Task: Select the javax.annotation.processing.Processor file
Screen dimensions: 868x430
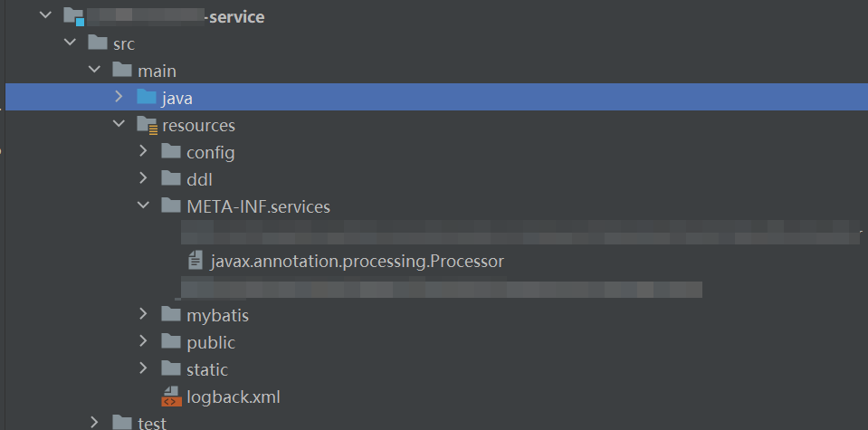Action: click(x=357, y=261)
